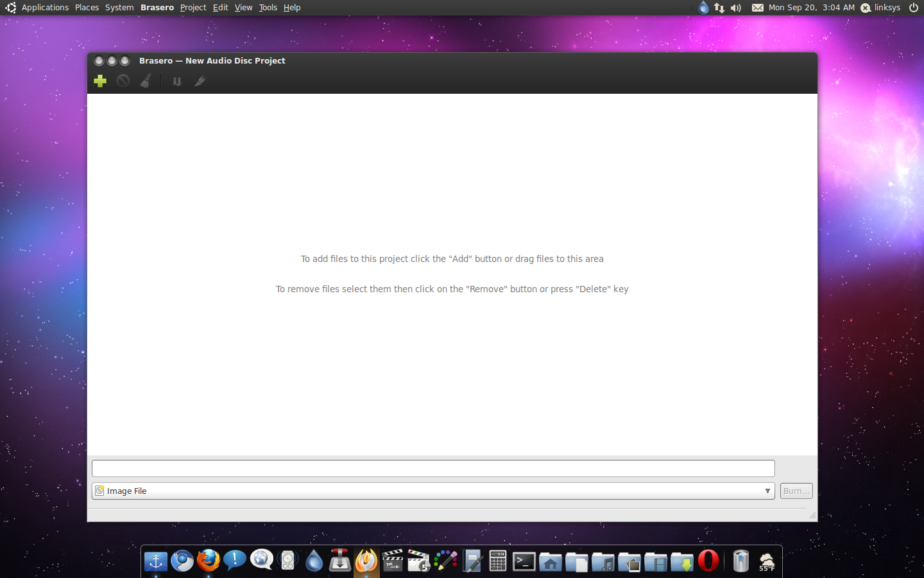Viewport: 924px width, 578px height.
Task: Open Deluge droplet icon in dock
Action: pos(314,561)
